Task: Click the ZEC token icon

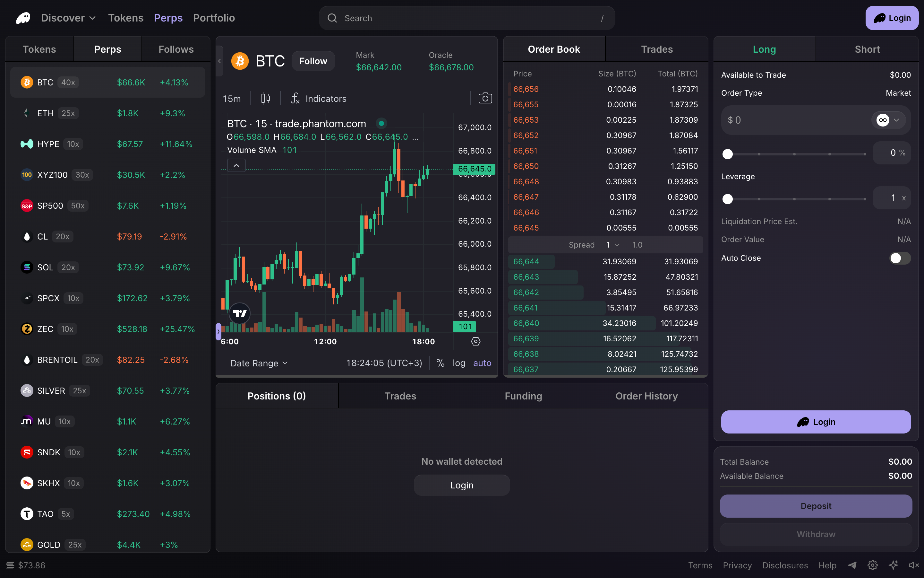Action: pyautogui.click(x=27, y=329)
